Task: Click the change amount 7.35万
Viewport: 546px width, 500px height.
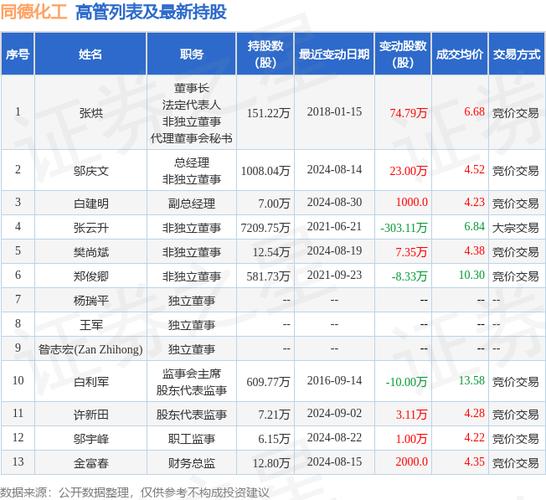Action: pos(411,252)
